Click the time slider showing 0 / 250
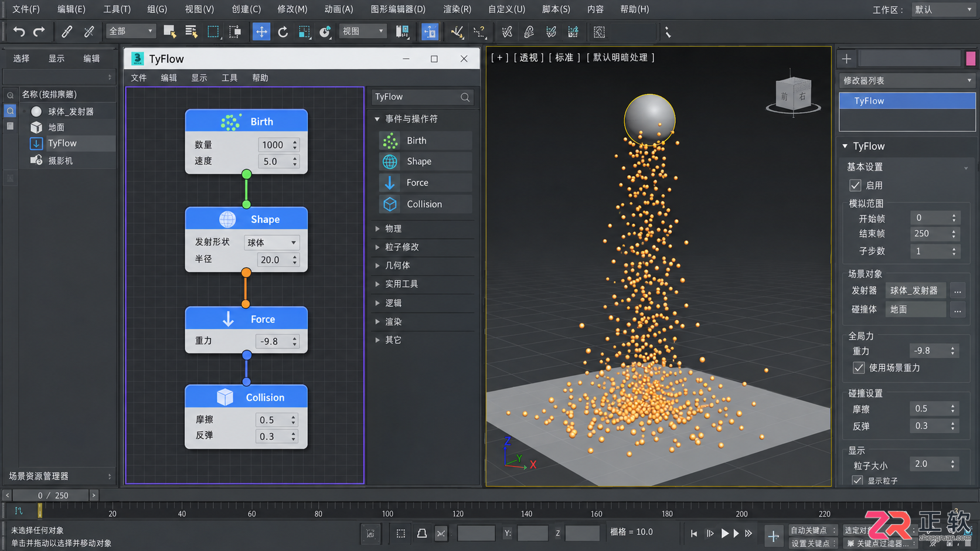 coord(50,496)
